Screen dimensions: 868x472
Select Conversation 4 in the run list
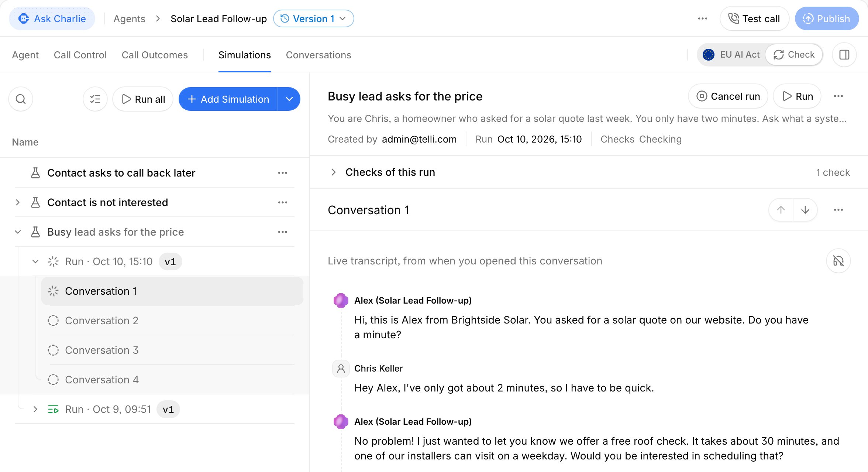tap(173, 380)
